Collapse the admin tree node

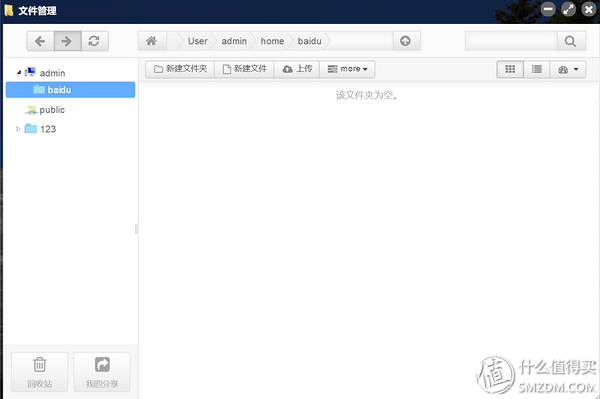coord(18,73)
